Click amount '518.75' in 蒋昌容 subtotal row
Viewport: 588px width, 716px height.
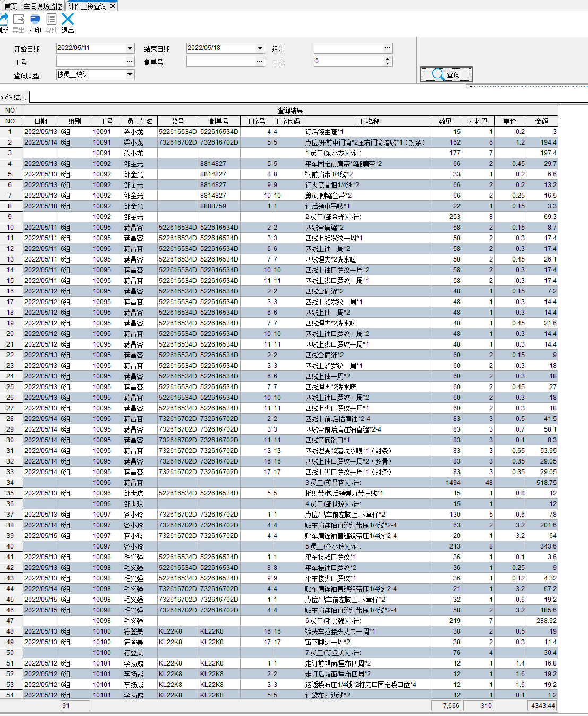tap(542, 483)
